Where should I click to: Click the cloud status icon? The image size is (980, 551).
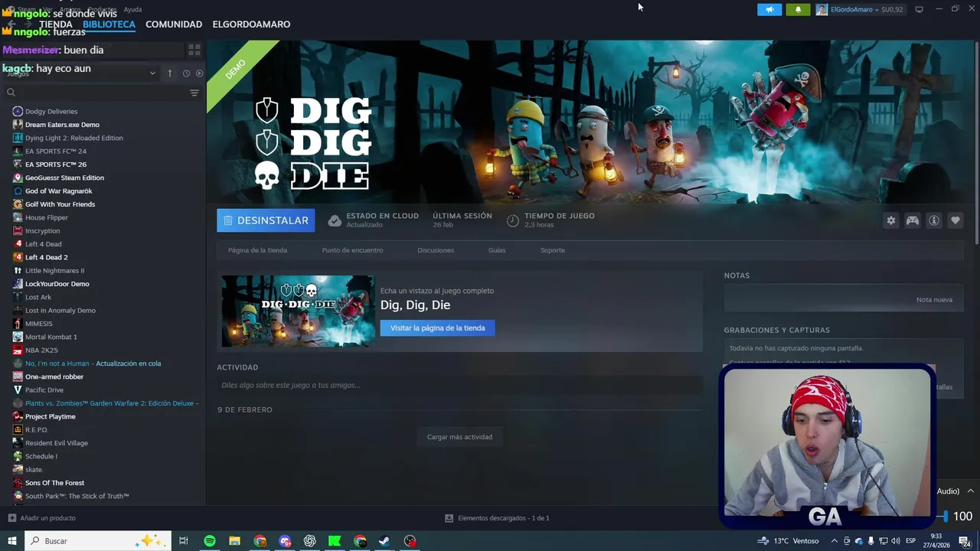point(335,220)
